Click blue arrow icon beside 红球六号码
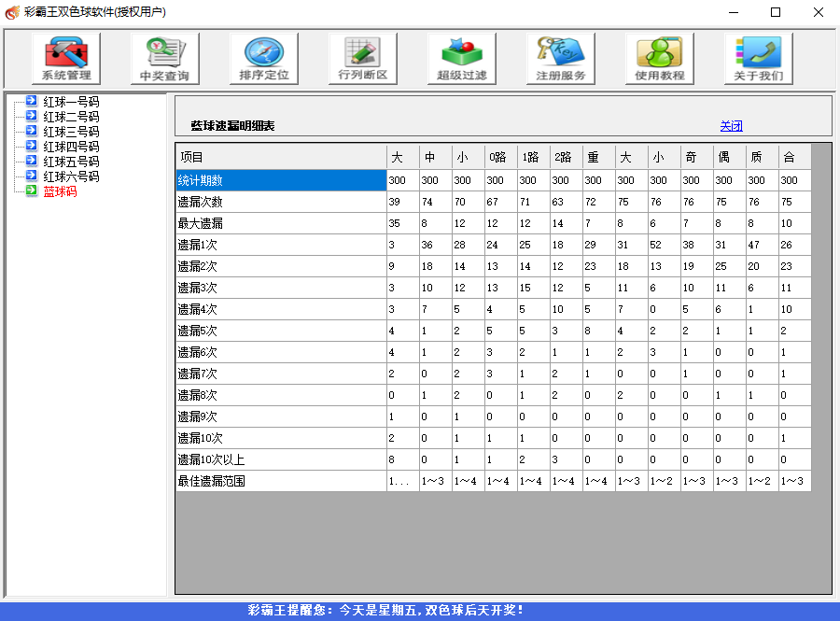 (32, 176)
